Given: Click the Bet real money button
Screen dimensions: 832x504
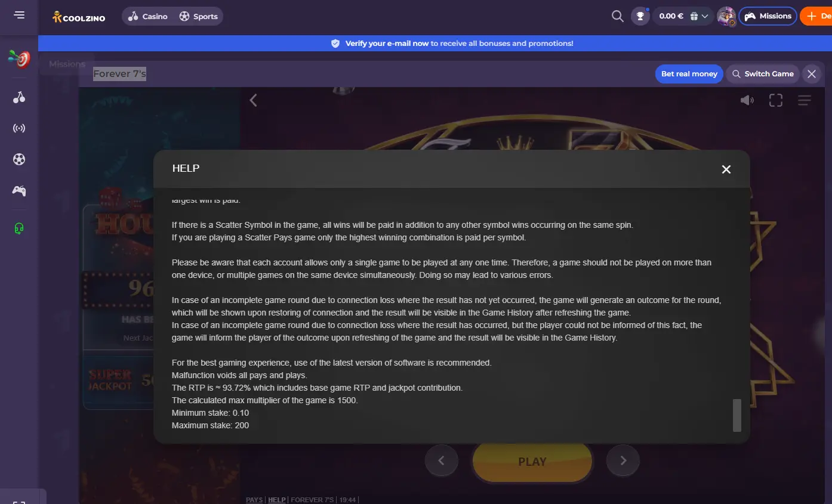Looking at the screenshot, I should 689,74.
